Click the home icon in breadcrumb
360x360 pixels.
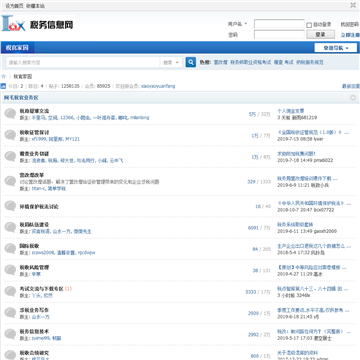click(x=4, y=76)
